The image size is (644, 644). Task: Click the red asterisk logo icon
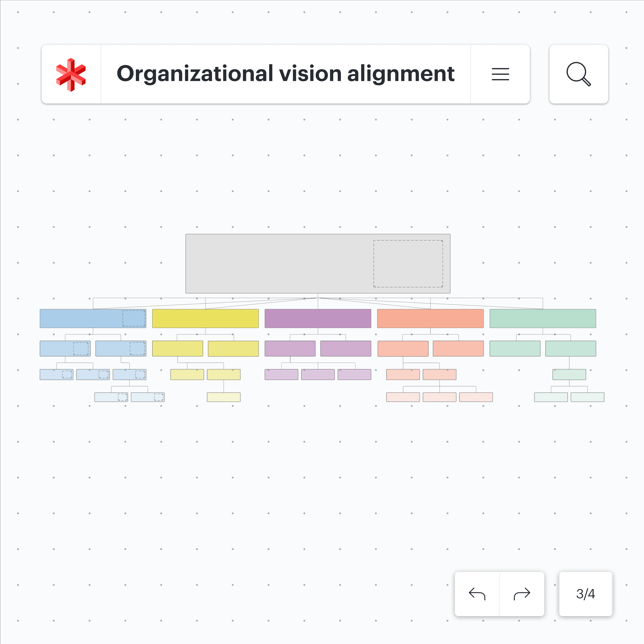coord(71,74)
